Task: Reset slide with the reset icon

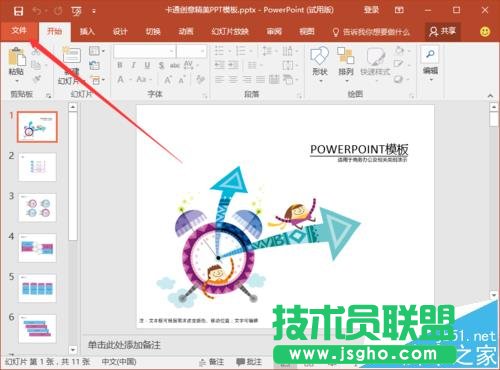Action: click(95, 65)
